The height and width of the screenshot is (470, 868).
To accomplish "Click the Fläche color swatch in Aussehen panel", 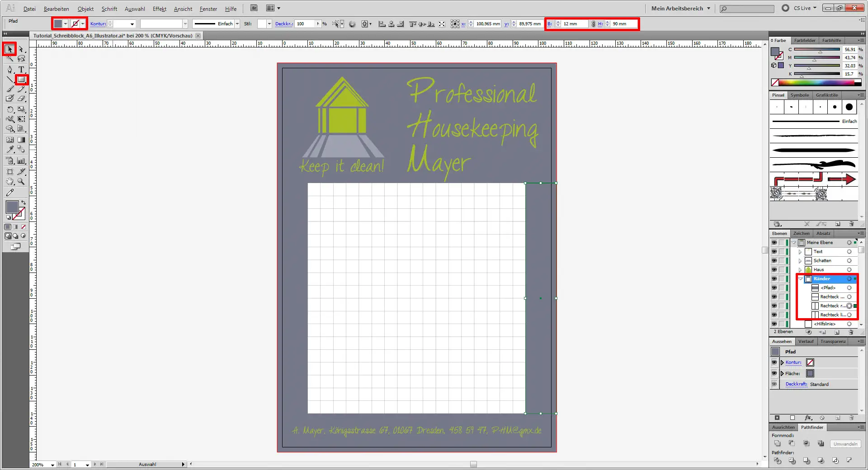I will (810, 373).
